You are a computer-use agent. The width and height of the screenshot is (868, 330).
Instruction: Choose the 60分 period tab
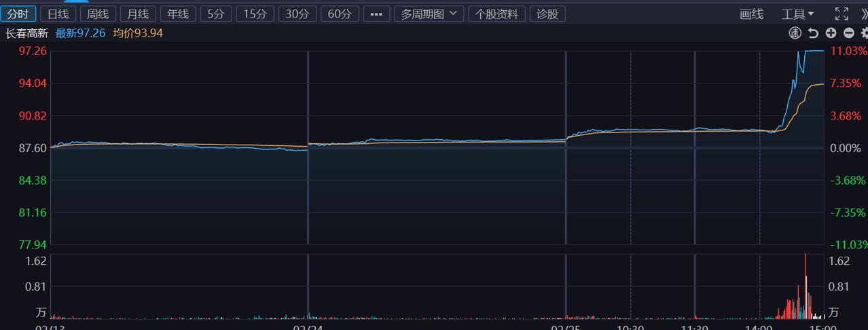339,14
